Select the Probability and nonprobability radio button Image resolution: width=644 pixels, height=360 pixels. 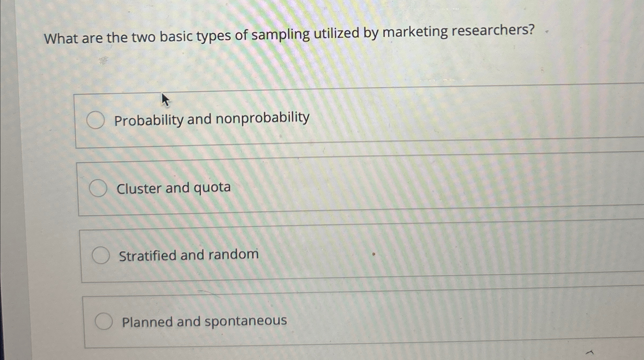[x=96, y=120]
